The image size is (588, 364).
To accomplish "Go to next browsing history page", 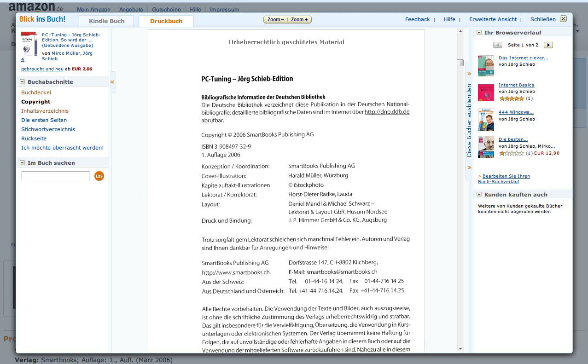I will [548, 45].
